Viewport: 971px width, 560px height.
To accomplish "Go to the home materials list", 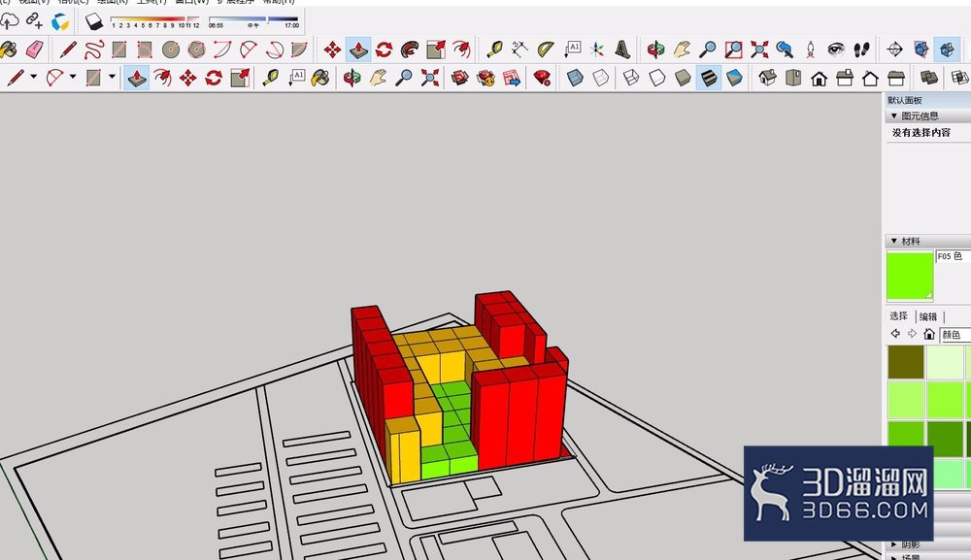I will 929,334.
